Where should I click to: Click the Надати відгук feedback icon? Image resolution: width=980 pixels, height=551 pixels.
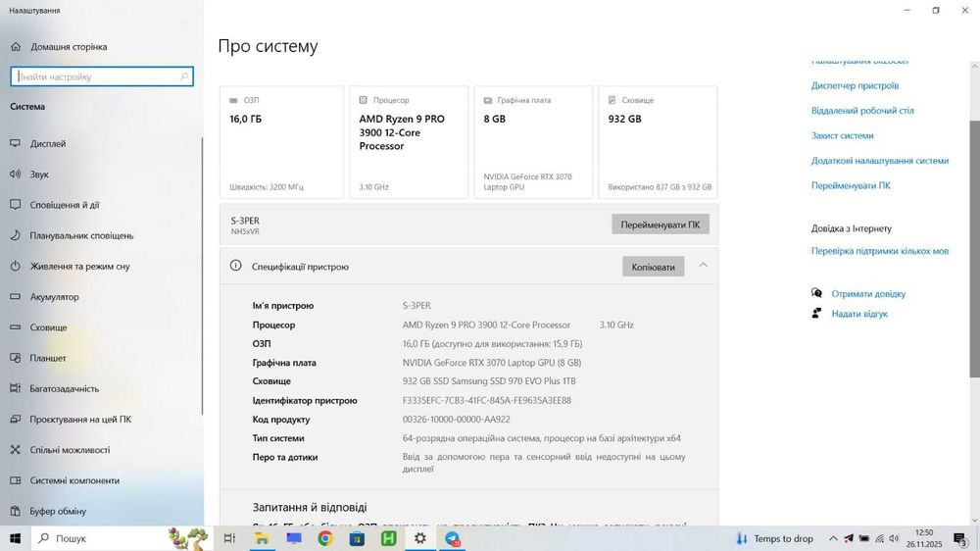click(x=816, y=314)
